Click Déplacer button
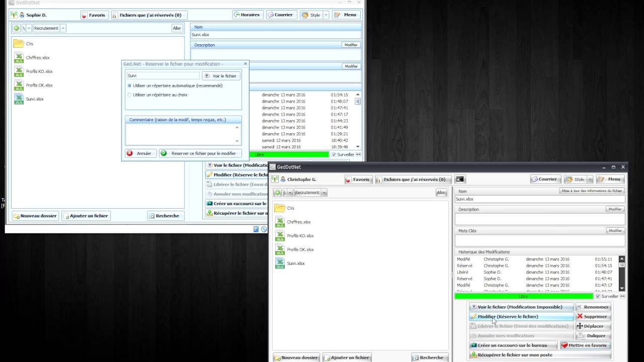 tap(593, 326)
